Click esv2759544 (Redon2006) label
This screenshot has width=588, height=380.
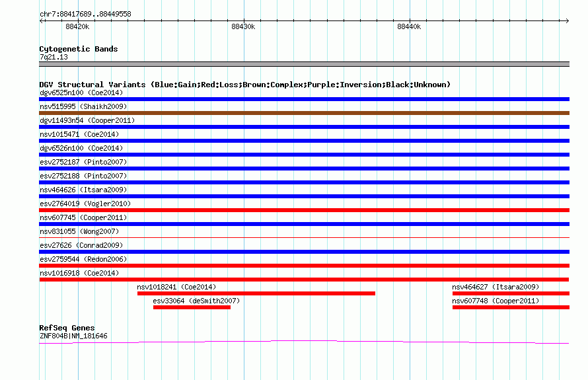83,259
